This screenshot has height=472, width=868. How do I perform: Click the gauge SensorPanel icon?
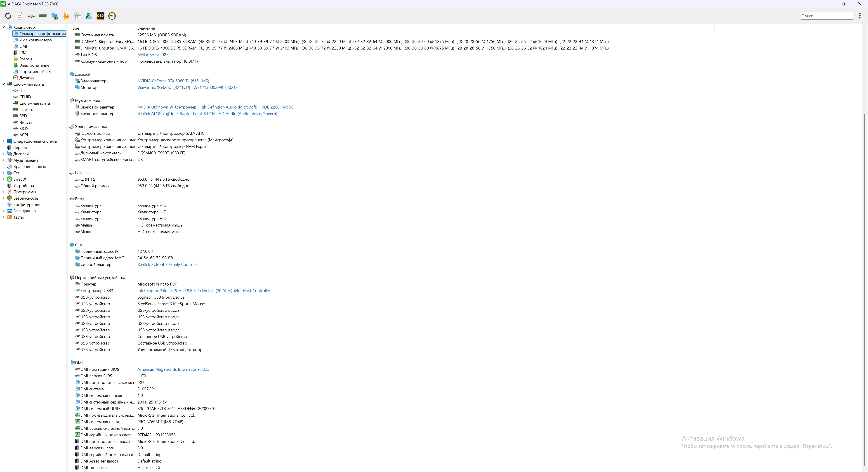click(x=112, y=16)
